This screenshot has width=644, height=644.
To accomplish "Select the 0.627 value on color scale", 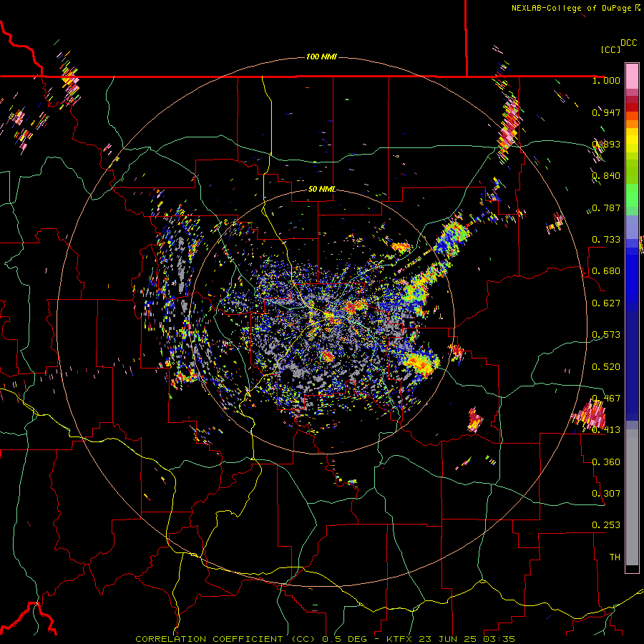I will [606, 303].
